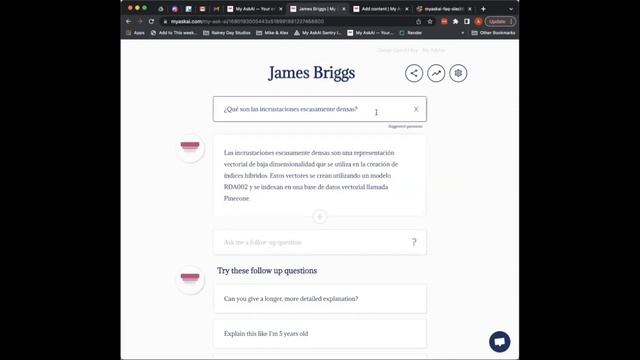Click the question mark in follow-up box
This screenshot has width=640, height=360.
(x=414, y=242)
